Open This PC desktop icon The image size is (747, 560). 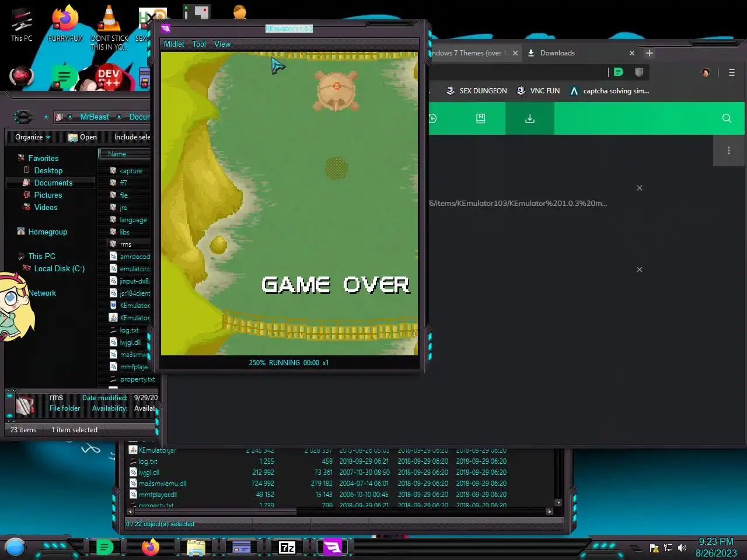click(22, 25)
